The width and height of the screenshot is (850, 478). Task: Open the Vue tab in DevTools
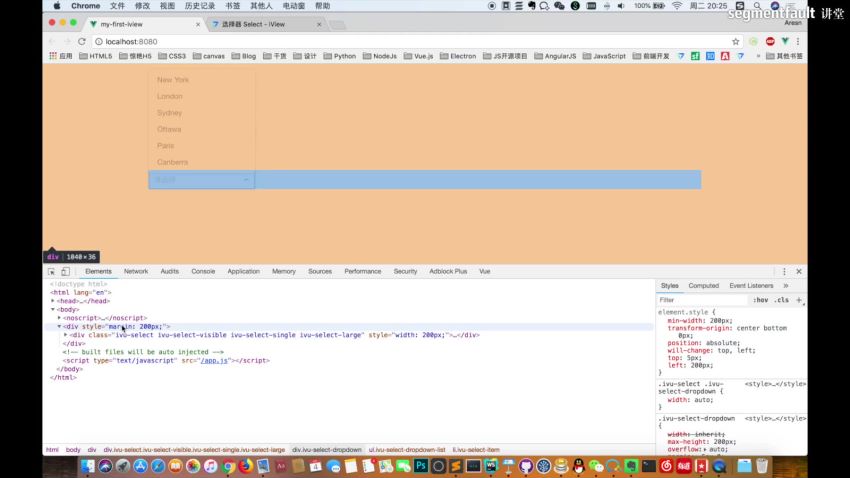[x=485, y=272]
